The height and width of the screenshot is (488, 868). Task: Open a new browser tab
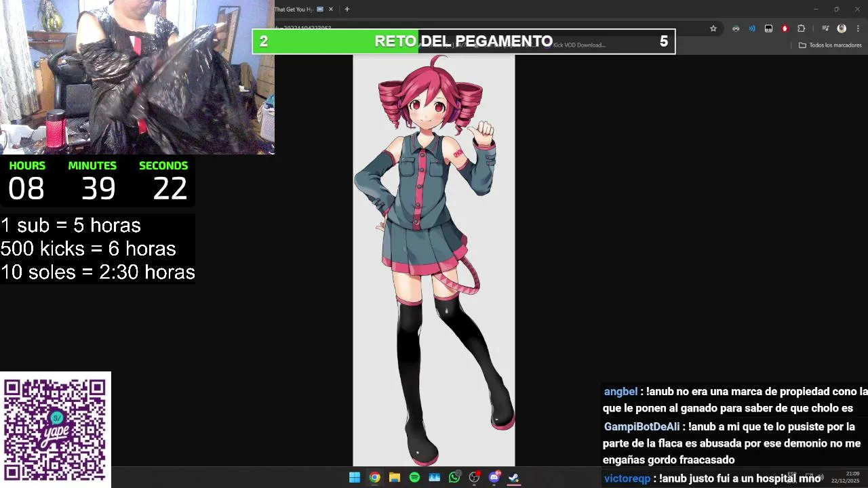(347, 9)
